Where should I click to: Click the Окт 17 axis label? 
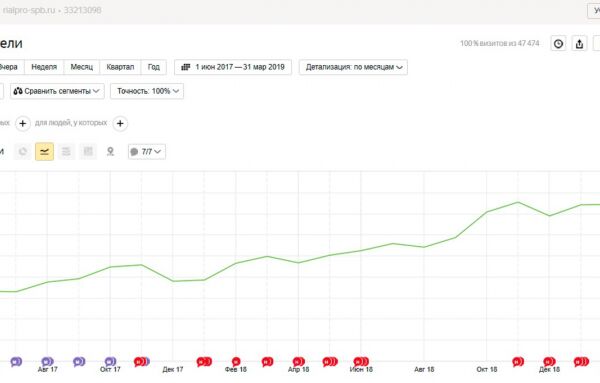110,370
